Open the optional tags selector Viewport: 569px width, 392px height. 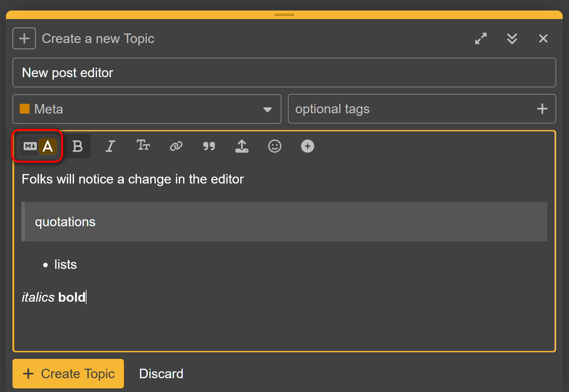[x=422, y=109]
